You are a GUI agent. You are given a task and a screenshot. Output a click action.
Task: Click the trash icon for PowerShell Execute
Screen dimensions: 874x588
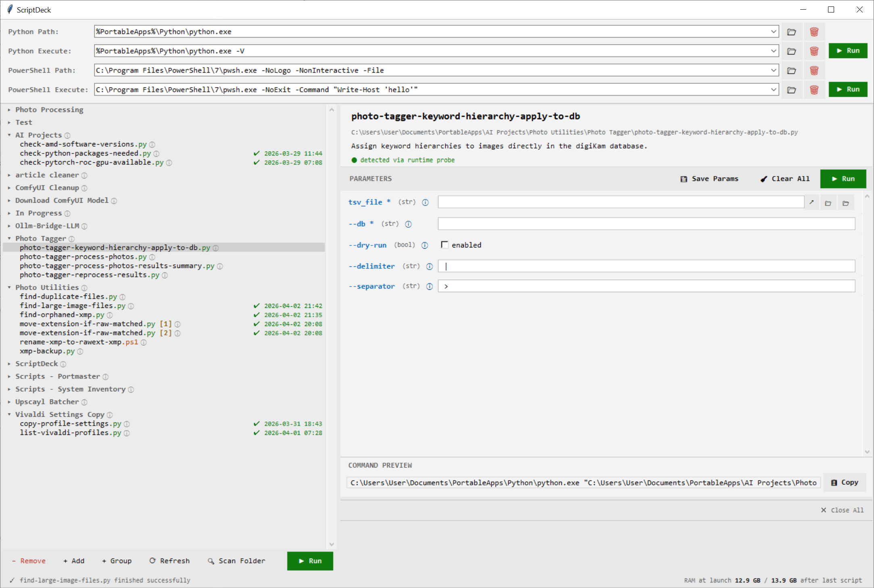coord(814,90)
